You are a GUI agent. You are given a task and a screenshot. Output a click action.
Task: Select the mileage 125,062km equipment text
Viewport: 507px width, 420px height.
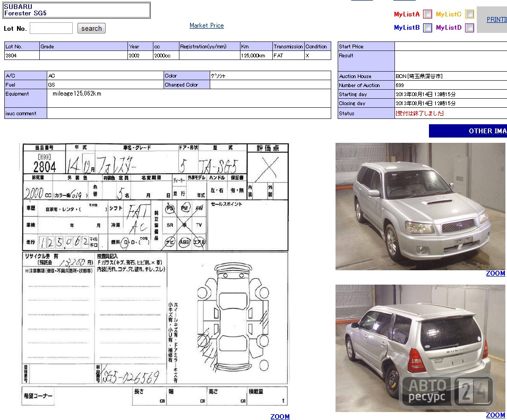point(77,93)
